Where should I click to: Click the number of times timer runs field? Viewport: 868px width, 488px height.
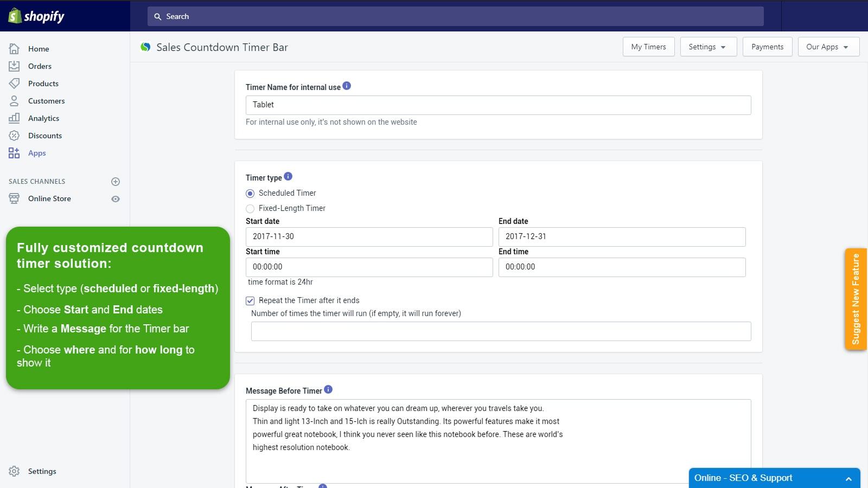coord(501,331)
